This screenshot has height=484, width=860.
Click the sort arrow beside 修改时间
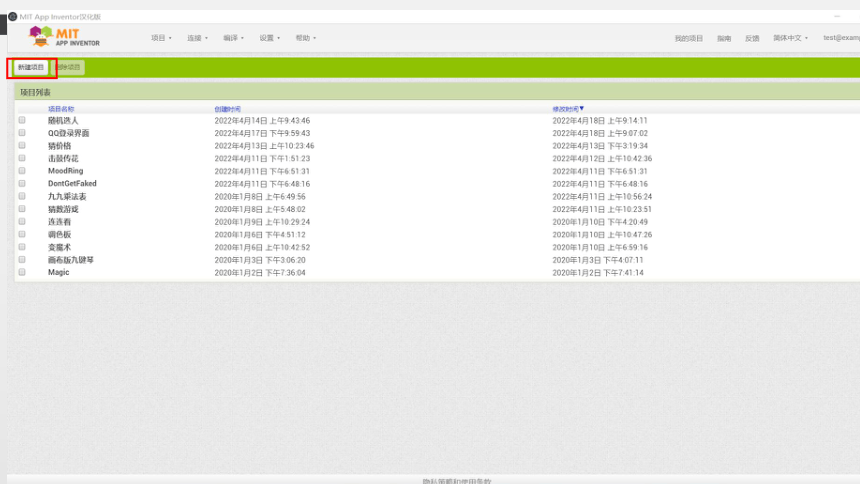(x=582, y=109)
